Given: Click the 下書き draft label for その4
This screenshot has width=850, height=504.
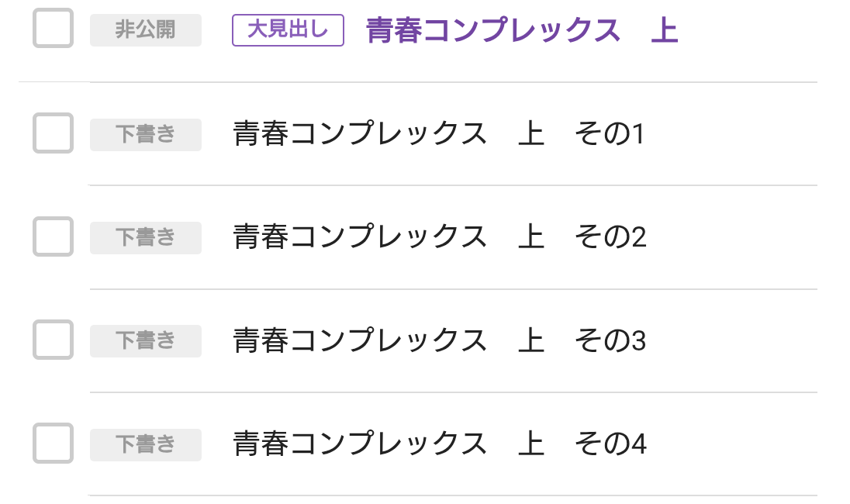Looking at the screenshot, I should click(x=146, y=444).
